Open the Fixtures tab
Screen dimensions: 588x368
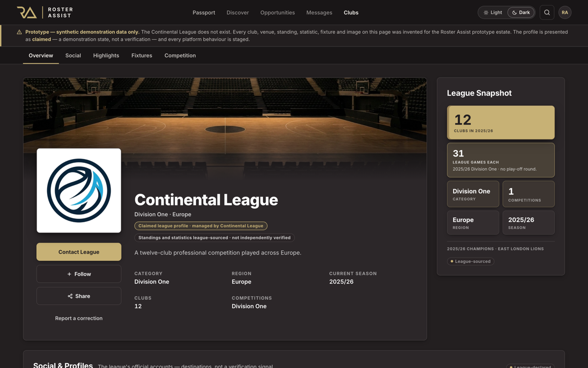(x=142, y=55)
